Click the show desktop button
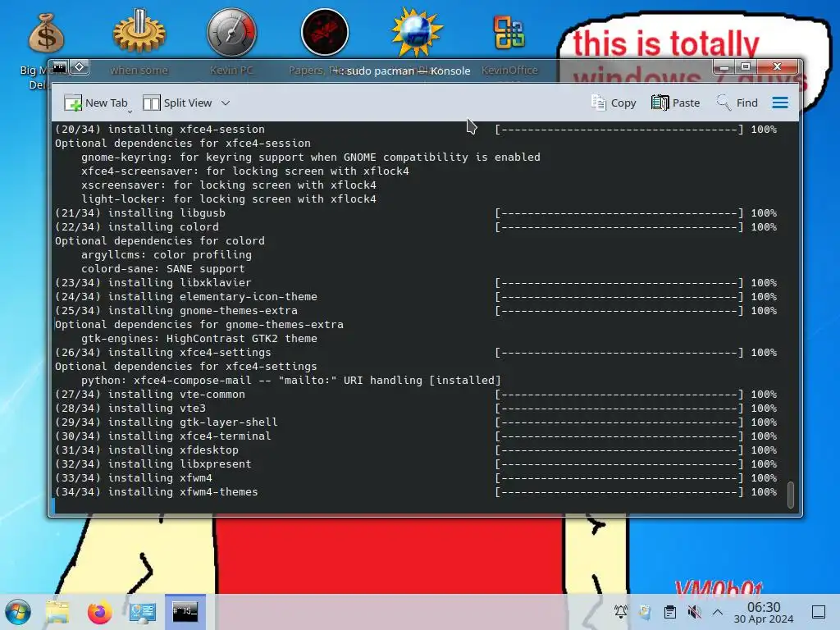Viewport: 840px width, 630px height. point(819,612)
